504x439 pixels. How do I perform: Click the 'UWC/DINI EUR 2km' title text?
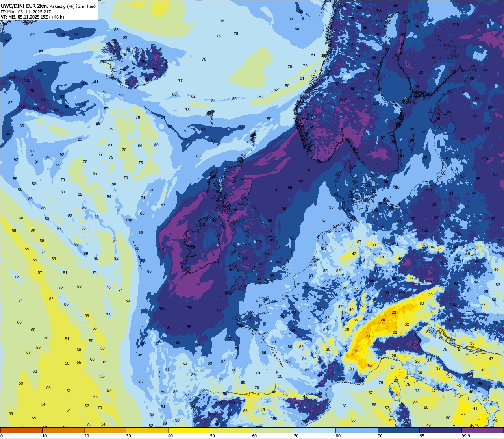(23, 6)
